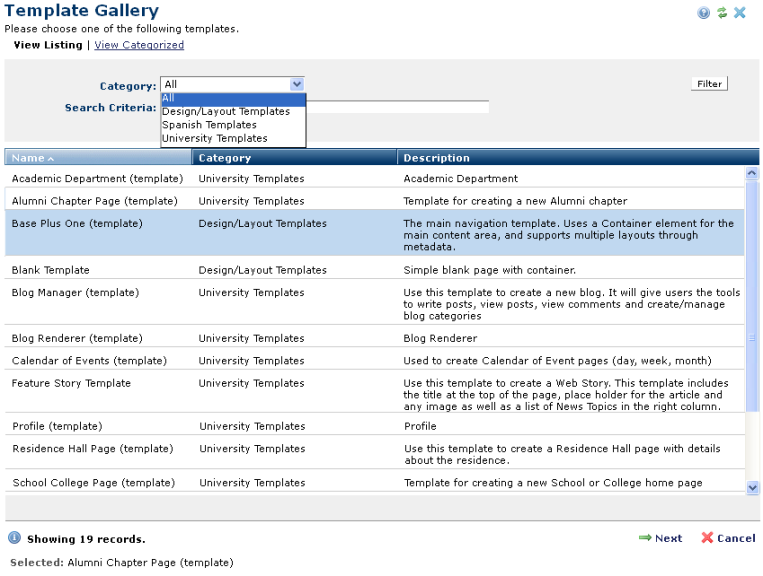Image resolution: width=763 pixels, height=576 pixels.
Task: Close the Template Gallery dialog with X icon
Action: click(740, 13)
